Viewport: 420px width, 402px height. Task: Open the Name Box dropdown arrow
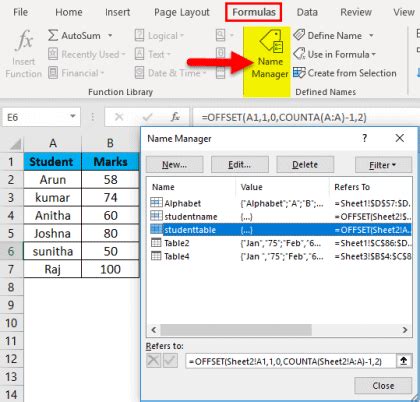[73, 116]
